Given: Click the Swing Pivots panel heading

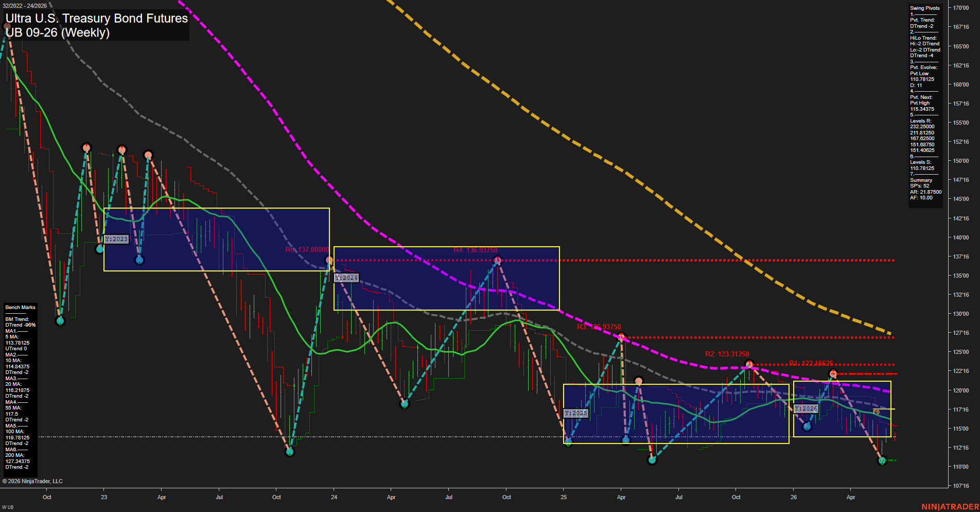Looking at the screenshot, I should tap(924, 8).
